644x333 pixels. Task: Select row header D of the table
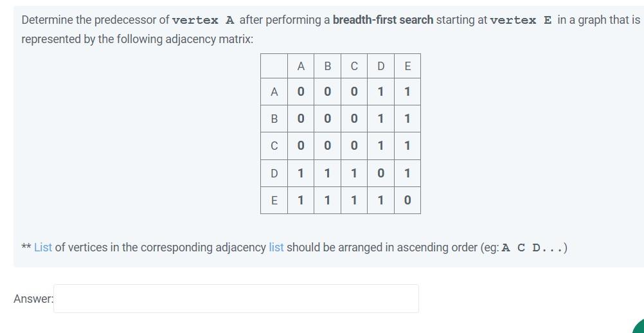click(x=274, y=174)
